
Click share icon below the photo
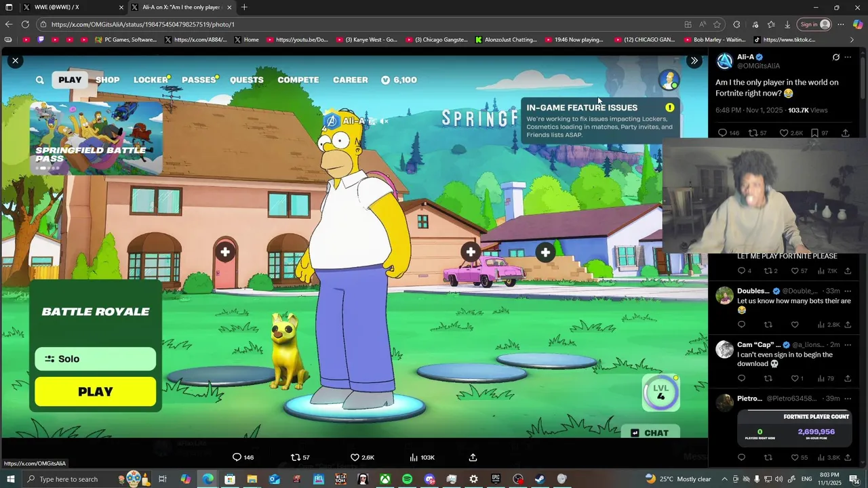473,457
